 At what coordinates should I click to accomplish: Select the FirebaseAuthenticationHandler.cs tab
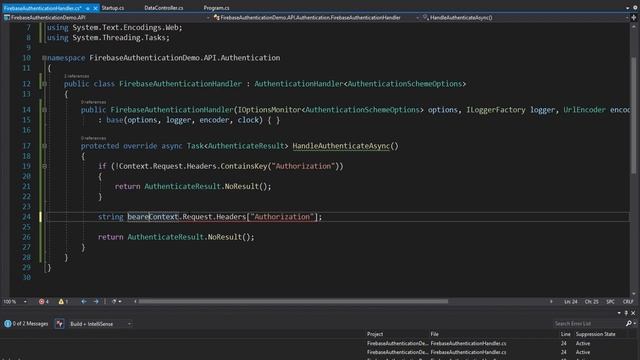pos(42,8)
